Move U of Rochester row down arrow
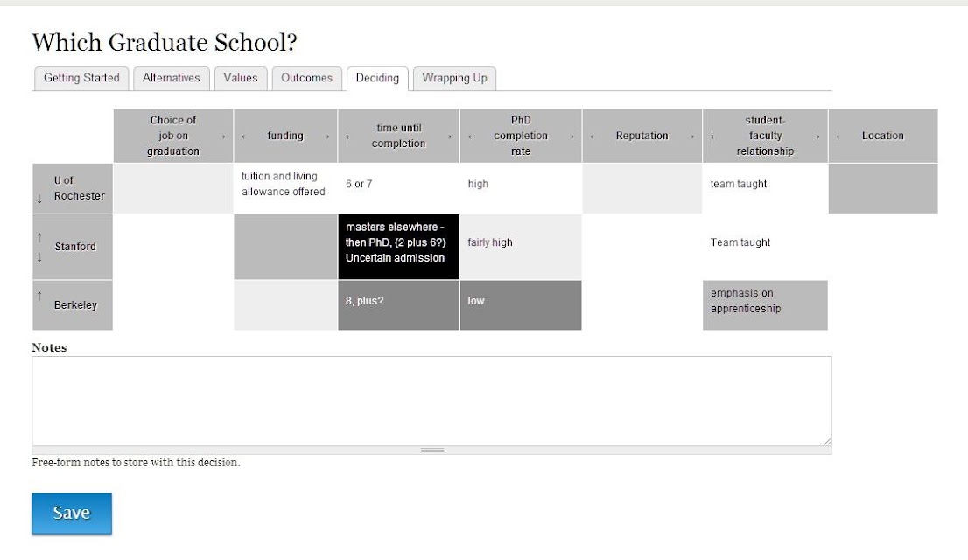 (39, 199)
